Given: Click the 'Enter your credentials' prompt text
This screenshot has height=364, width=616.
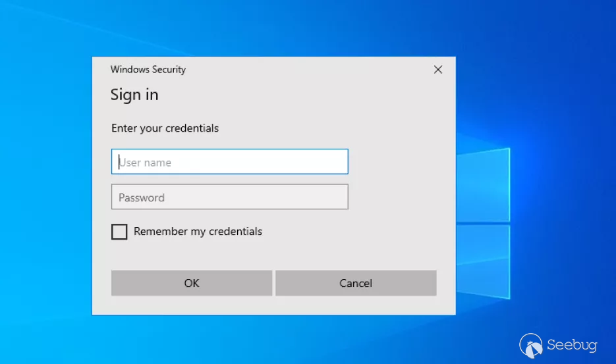Looking at the screenshot, I should coord(165,128).
